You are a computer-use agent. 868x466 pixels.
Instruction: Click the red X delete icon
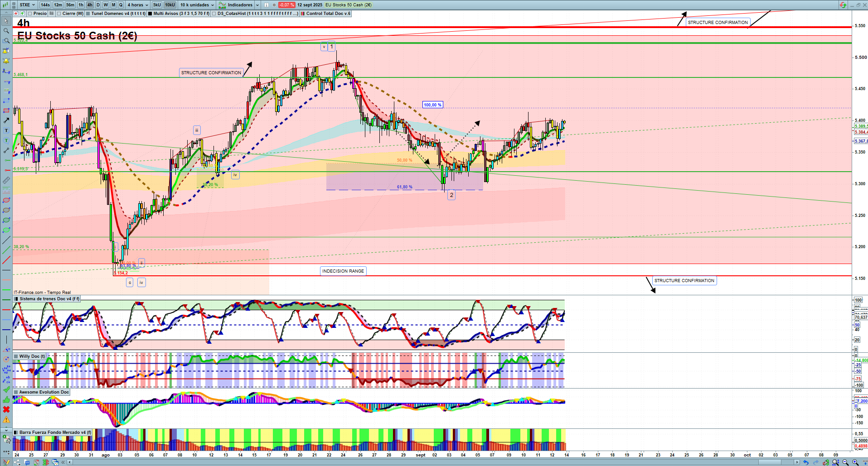click(x=6, y=409)
